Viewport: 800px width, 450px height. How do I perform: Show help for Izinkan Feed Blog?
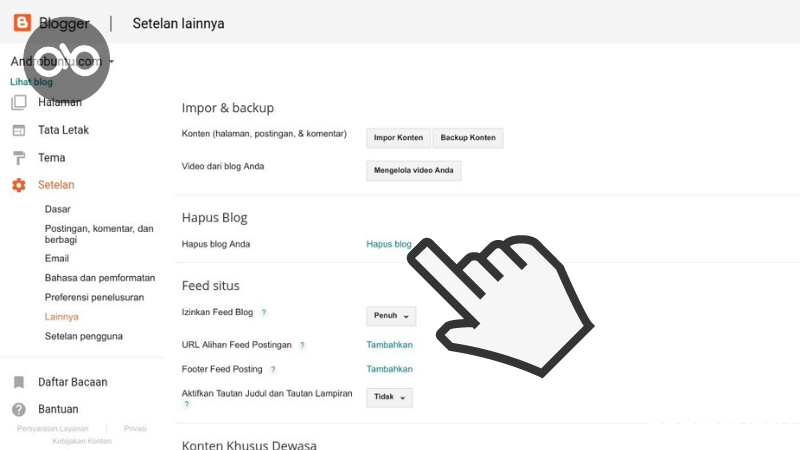[x=264, y=312]
